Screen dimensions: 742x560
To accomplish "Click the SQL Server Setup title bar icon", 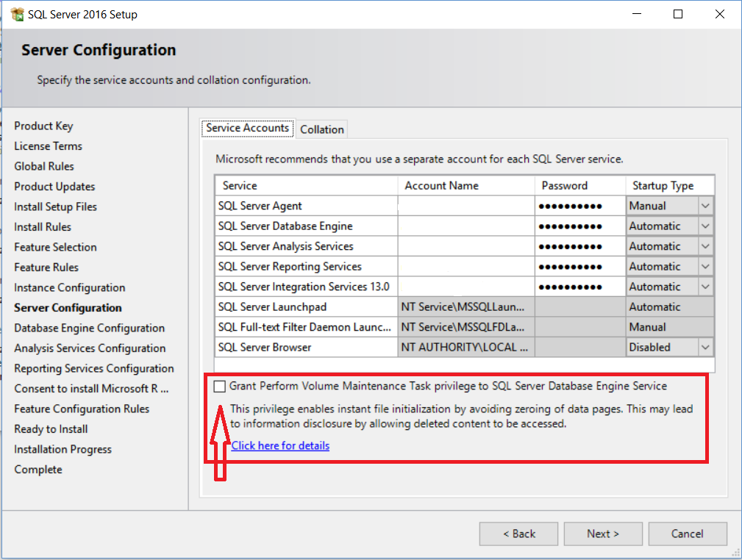I will pyautogui.click(x=18, y=14).
